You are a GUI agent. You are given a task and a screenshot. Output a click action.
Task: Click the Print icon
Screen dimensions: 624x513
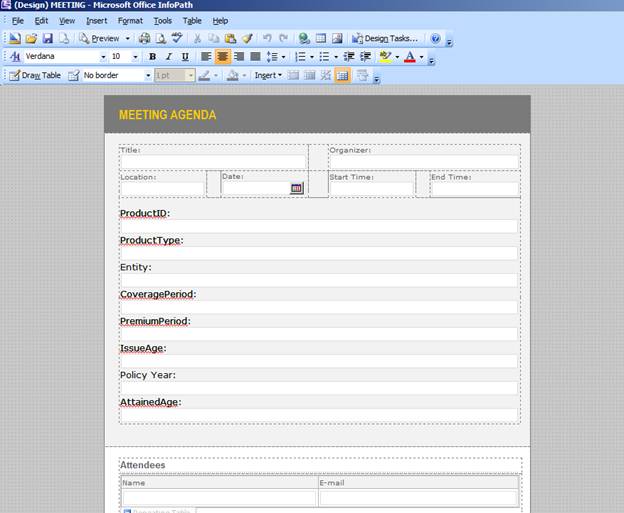(144, 39)
